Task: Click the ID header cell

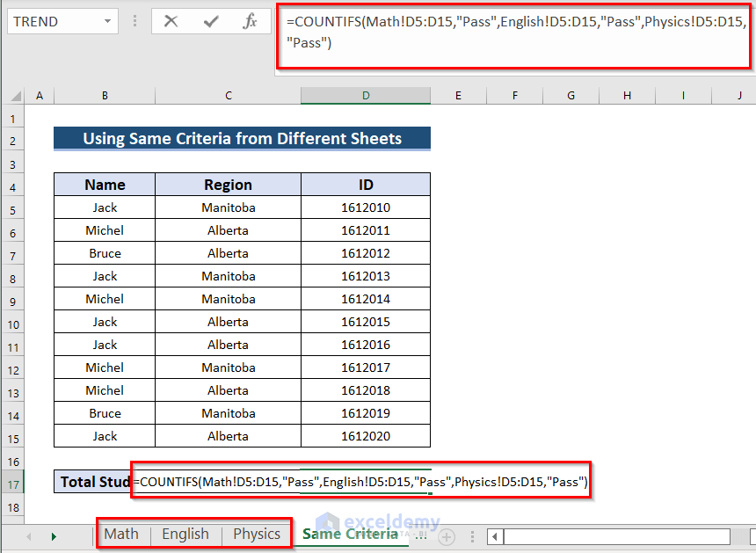Action: 366,185
